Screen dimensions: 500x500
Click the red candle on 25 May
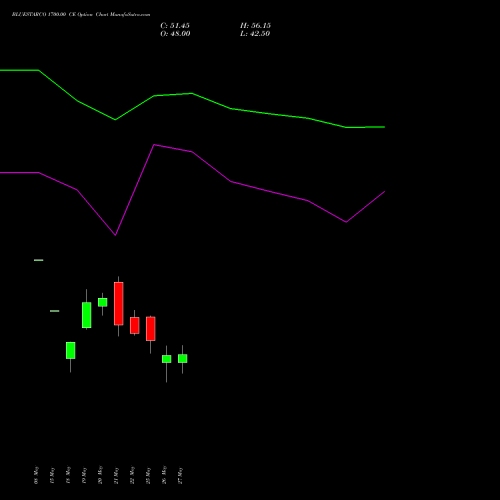[151, 329]
